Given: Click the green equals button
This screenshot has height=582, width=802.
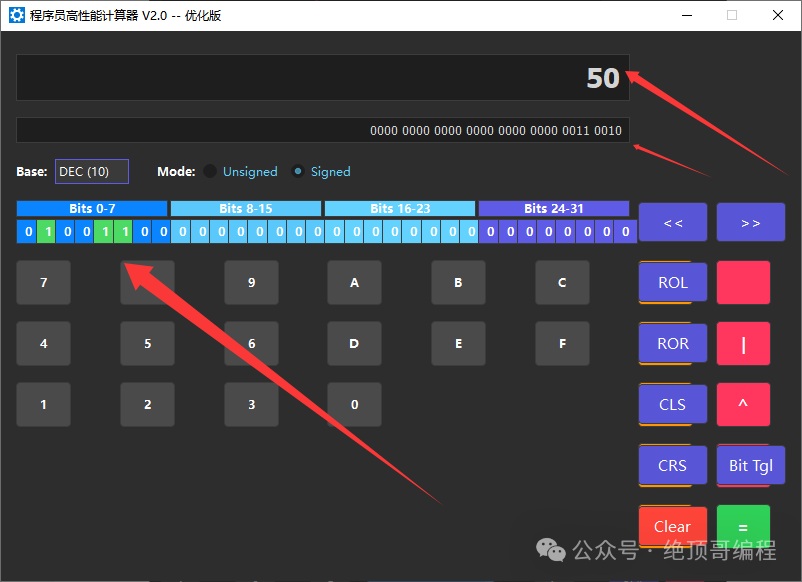Looking at the screenshot, I should pyautogui.click(x=743, y=526).
